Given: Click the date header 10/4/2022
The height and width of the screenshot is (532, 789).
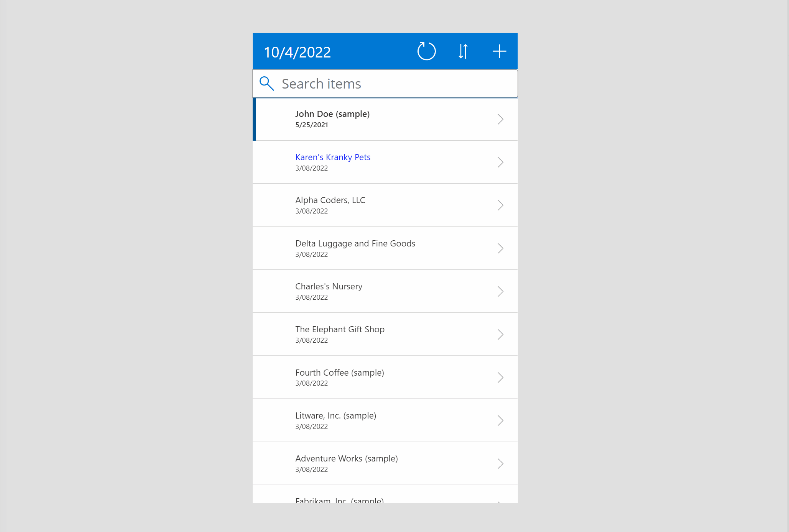Looking at the screenshot, I should [298, 51].
